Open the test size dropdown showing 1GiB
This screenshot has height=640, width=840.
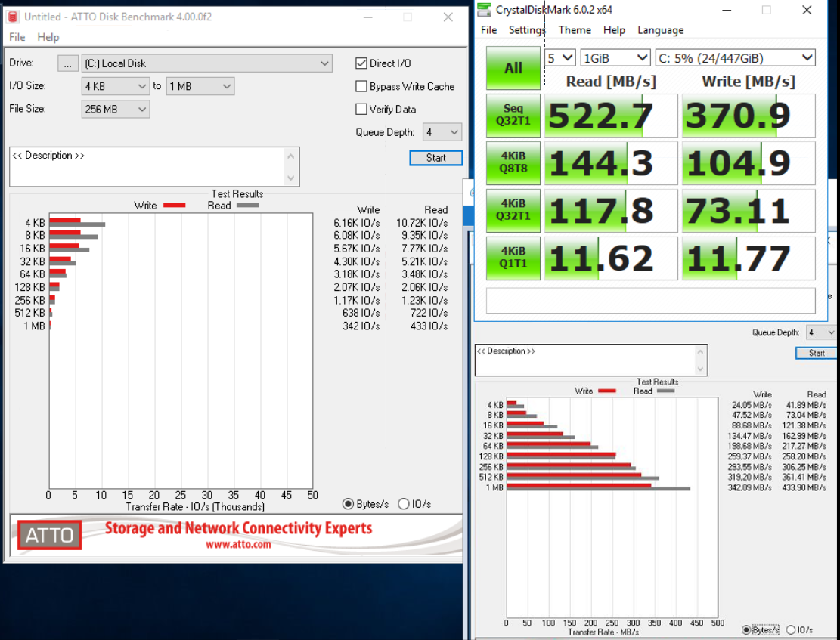point(615,58)
